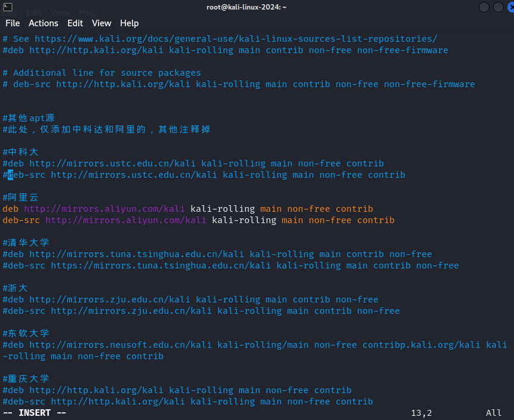Click the '-- INSERT --' mode indicator
The width and height of the screenshot is (514, 420).
(35, 413)
